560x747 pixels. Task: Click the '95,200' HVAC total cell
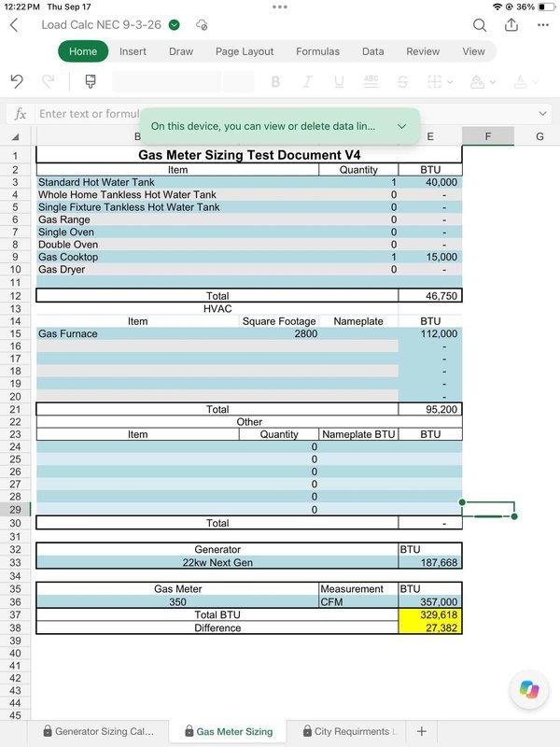[x=430, y=409]
